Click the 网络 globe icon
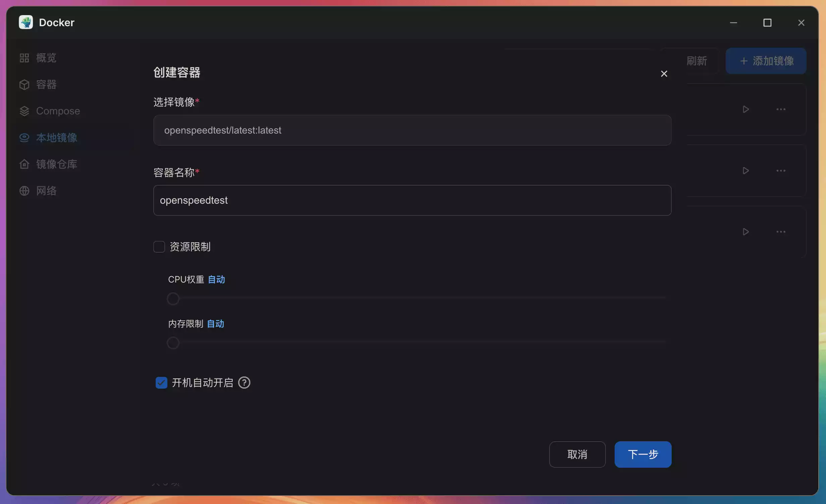Image resolution: width=826 pixels, height=504 pixels. pyautogui.click(x=24, y=191)
